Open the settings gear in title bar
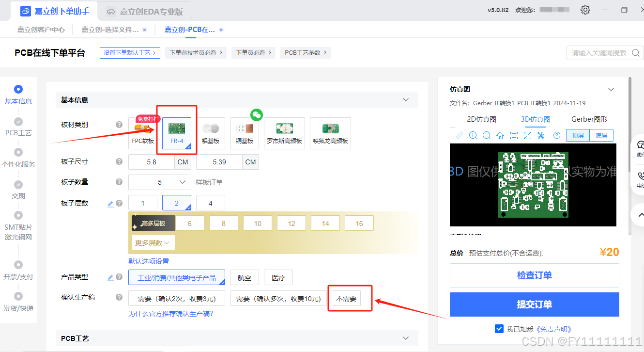 pyautogui.click(x=585, y=10)
